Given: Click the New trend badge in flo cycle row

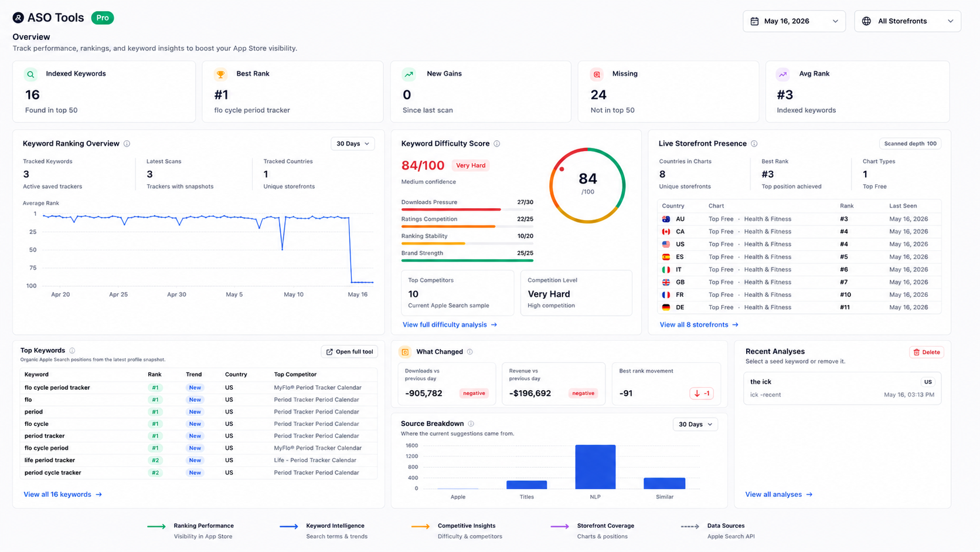Looking at the screenshot, I should tap(195, 424).
